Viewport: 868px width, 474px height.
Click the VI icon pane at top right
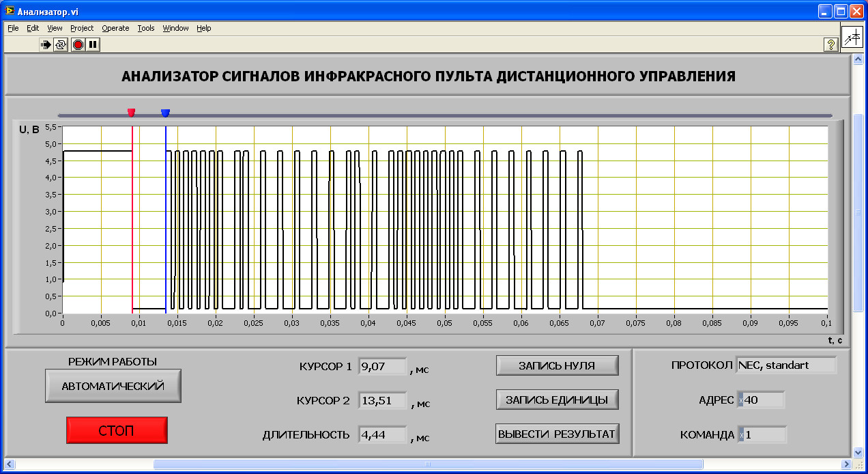point(852,38)
